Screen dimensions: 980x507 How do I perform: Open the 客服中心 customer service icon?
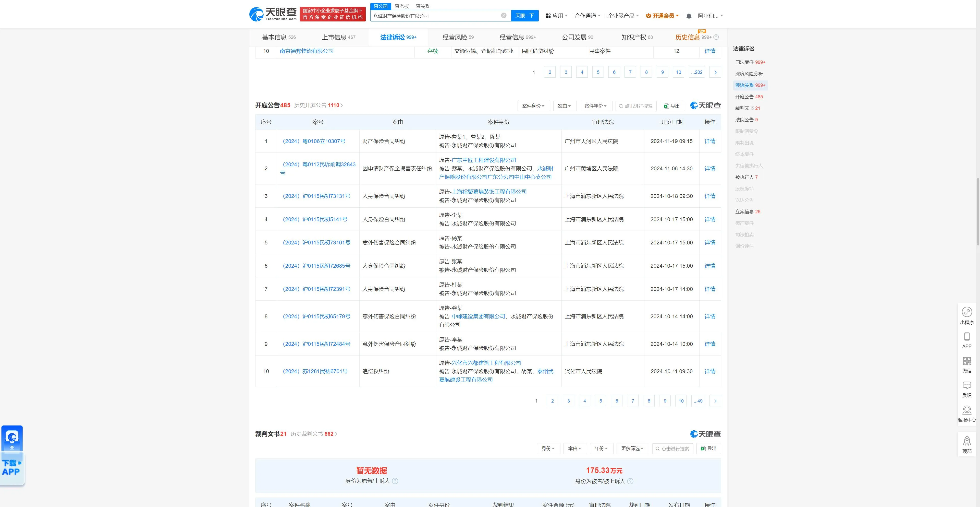coord(967,410)
